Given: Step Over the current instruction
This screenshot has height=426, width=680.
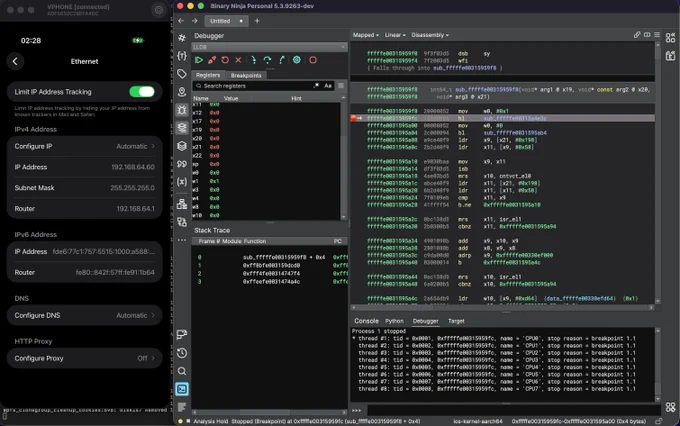Looking at the screenshot, I should [x=268, y=60].
